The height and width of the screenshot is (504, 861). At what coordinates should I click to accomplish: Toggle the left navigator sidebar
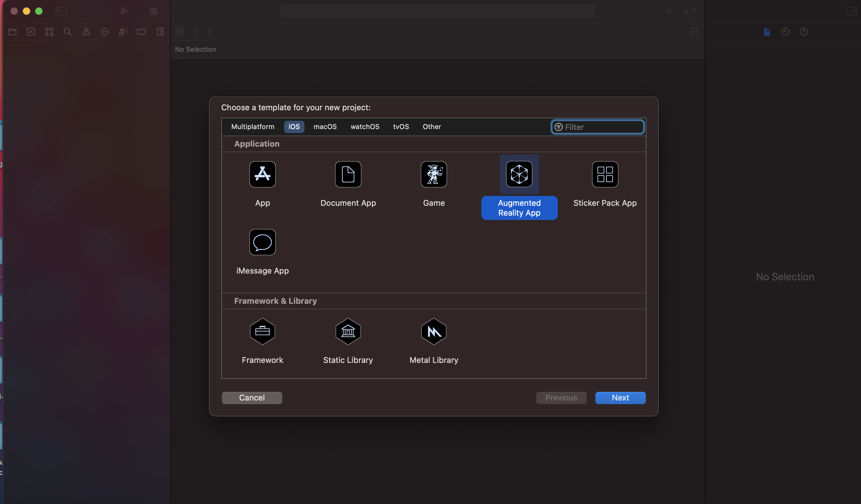(61, 11)
